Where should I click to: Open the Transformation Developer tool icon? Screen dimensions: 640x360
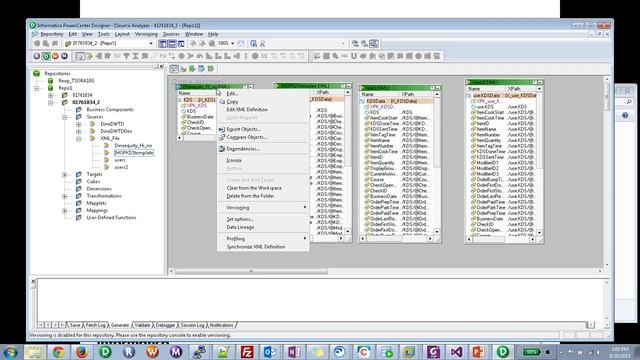coord(192,69)
